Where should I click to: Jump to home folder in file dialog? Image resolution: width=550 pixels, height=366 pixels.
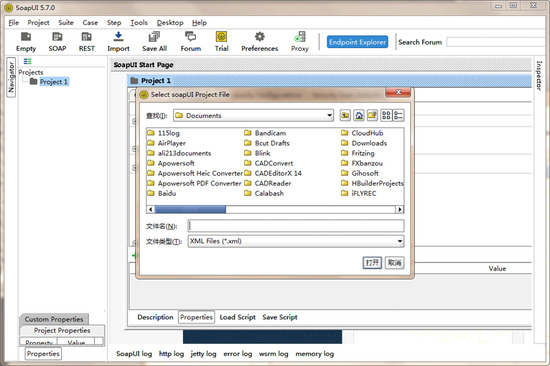[x=359, y=115]
